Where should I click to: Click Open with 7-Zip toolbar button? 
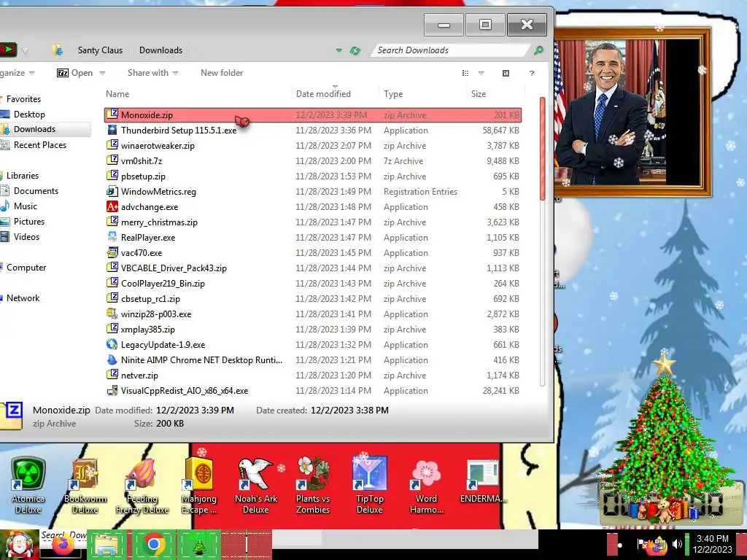point(75,73)
